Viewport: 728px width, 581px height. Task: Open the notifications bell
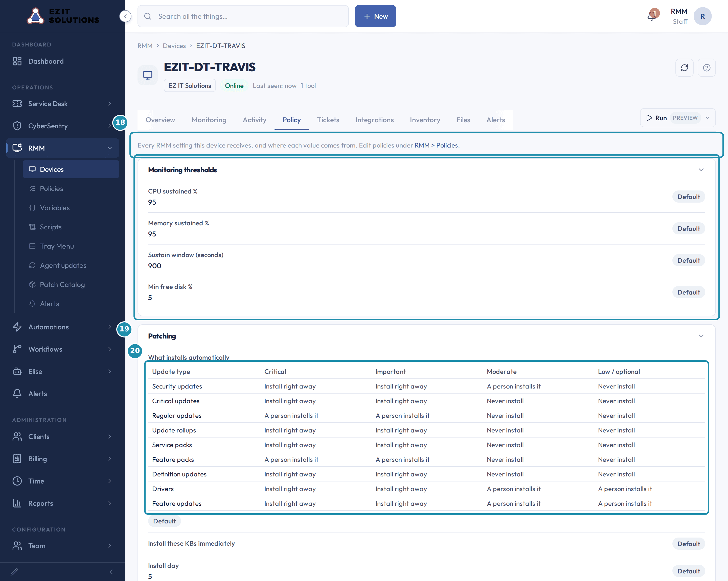(652, 15)
